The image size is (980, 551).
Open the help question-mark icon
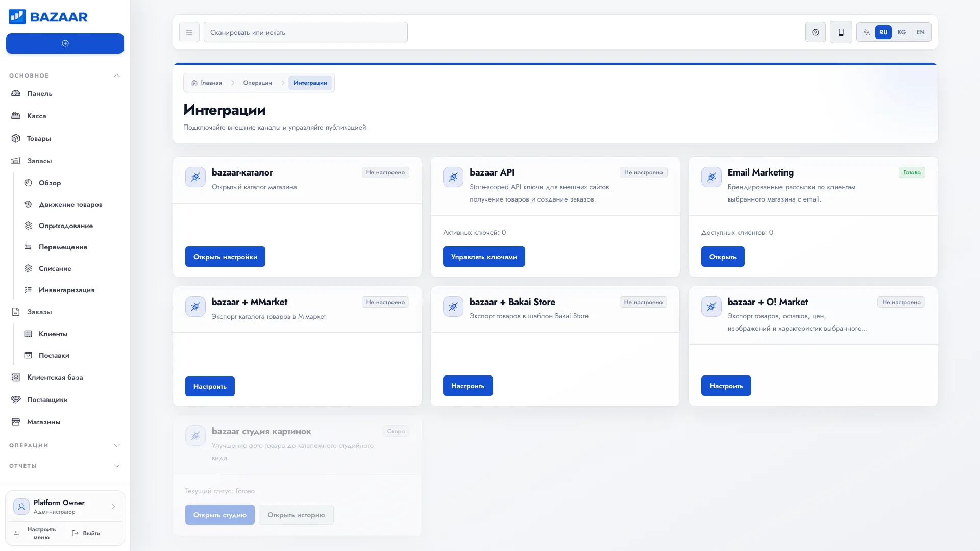coord(816,32)
